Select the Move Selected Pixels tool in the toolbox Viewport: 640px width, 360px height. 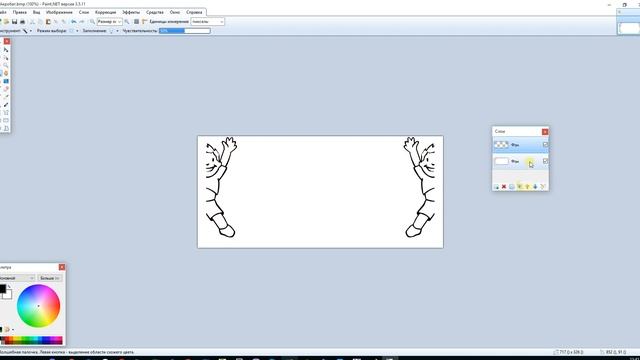coord(6,49)
